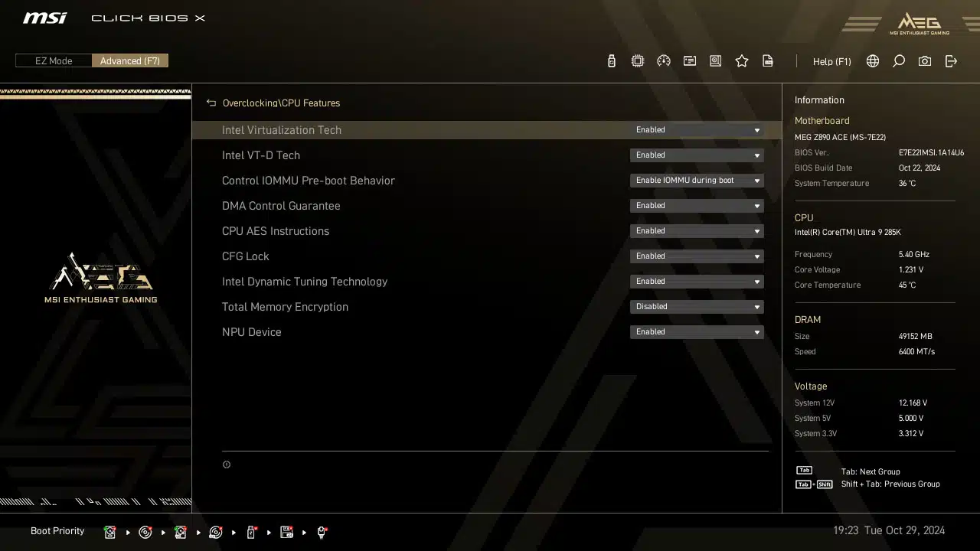The height and width of the screenshot is (551, 980).
Task: Open the gauge speedometer toolbar icon
Action: click(664, 61)
